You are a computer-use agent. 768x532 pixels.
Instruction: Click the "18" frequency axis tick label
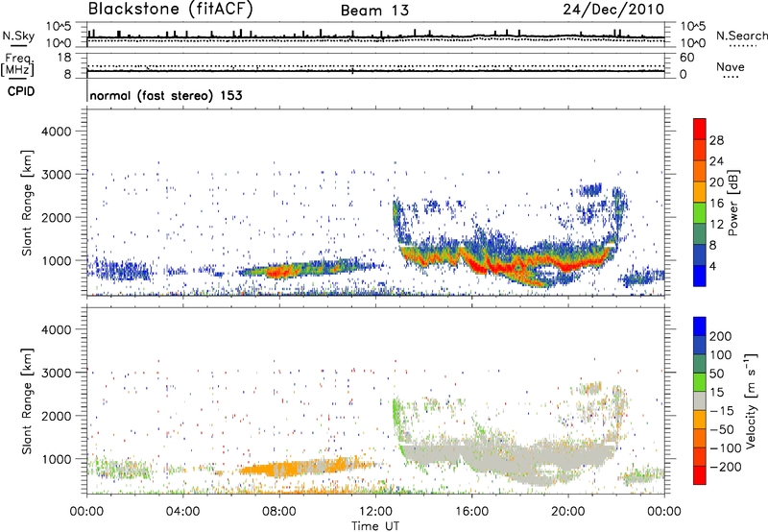(64, 58)
